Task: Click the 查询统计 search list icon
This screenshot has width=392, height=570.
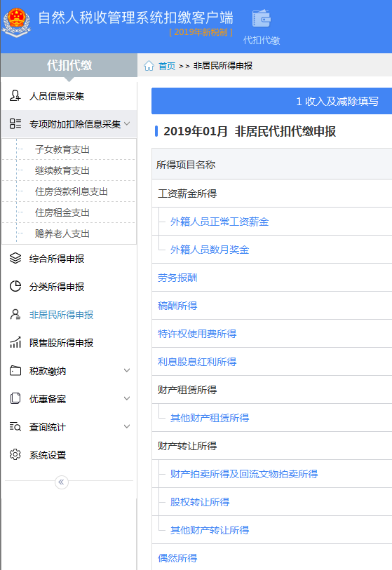Action: point(15,427)
